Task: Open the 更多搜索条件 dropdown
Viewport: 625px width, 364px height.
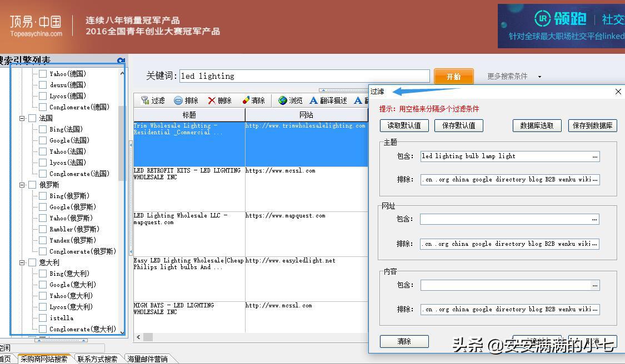Action: tap(507, 75)
